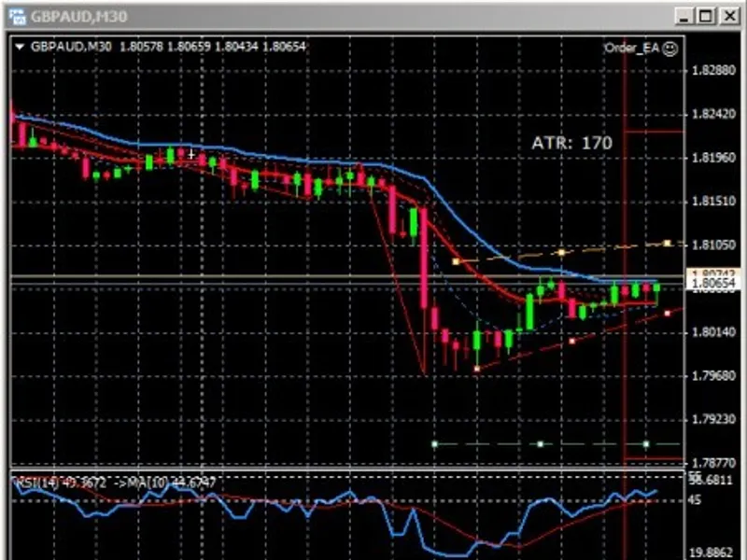Select the leftmost green dashed line anchor point
Viewport: 747px width, 560px height.
tap(434, 444)
